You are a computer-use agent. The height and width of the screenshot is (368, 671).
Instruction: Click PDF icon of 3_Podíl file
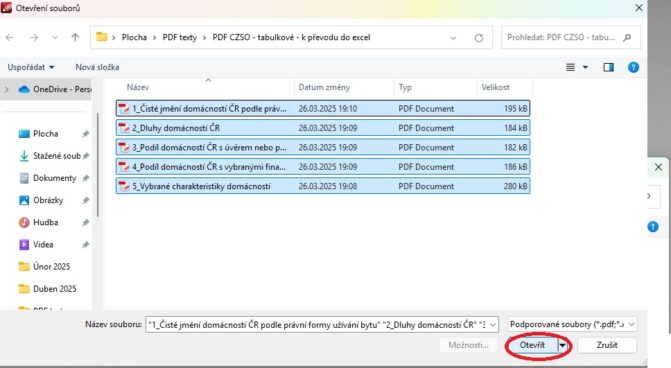tap(124, 148)
